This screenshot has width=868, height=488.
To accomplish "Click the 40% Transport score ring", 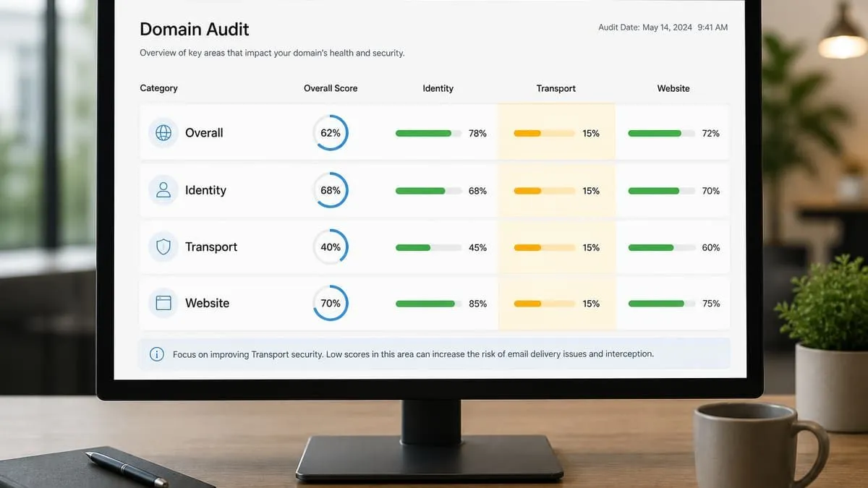I will click(x=331, y=247).
